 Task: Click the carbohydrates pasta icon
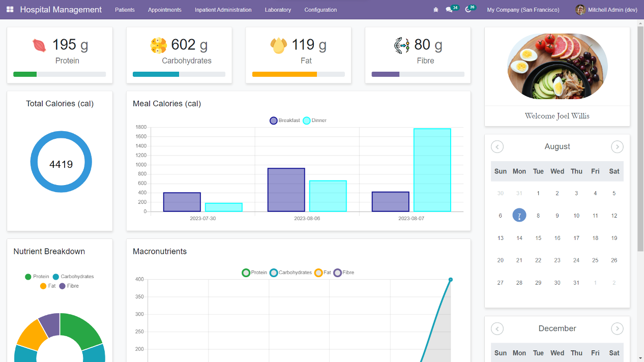(x=159, y=45)
